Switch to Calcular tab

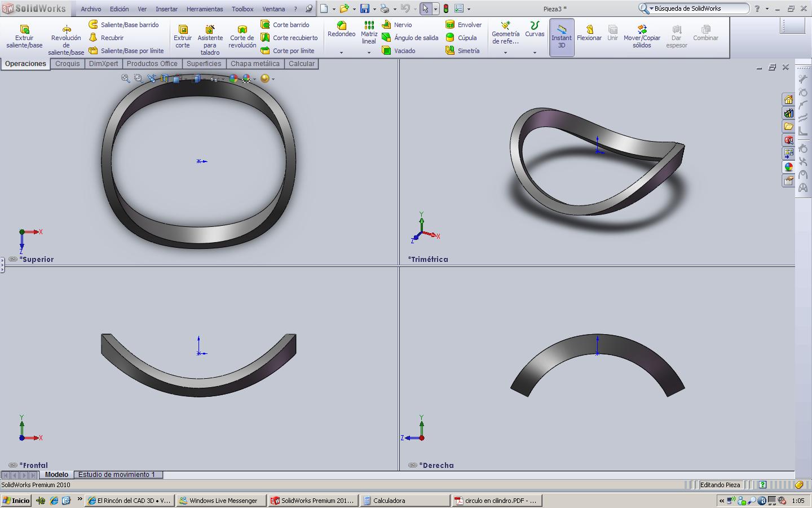point(302,64)
